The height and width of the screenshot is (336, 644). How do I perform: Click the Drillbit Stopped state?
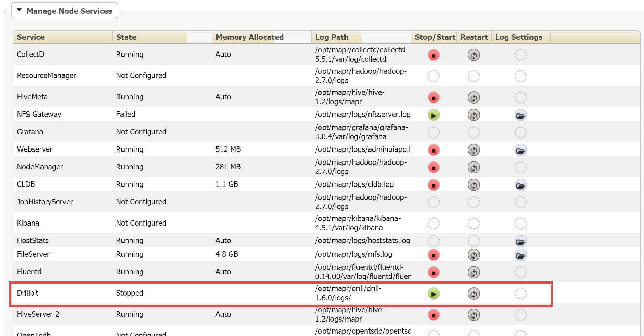tap(130, 293)
